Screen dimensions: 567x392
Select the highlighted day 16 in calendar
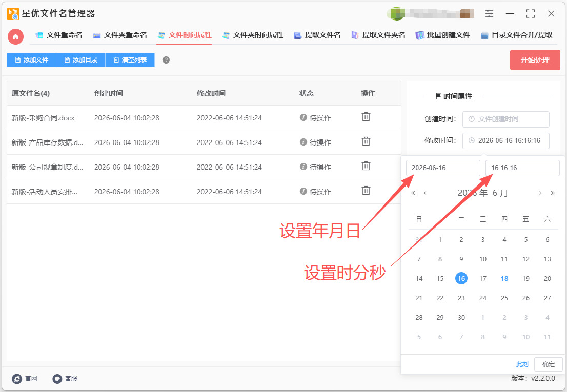pos(461,279)
